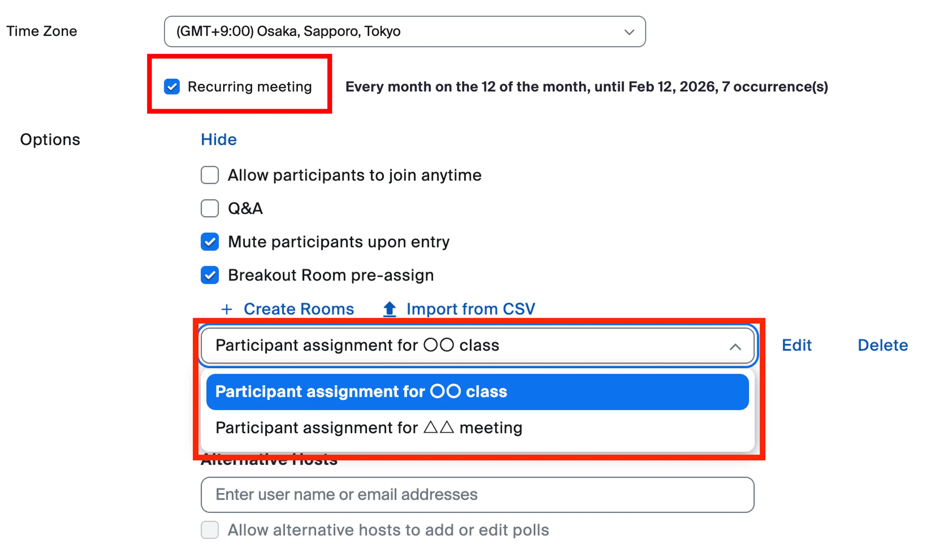Tick Allow alternative hosts to add or edit polls
The height and width of the screenshot is (560, 943).
coord(210,530)
